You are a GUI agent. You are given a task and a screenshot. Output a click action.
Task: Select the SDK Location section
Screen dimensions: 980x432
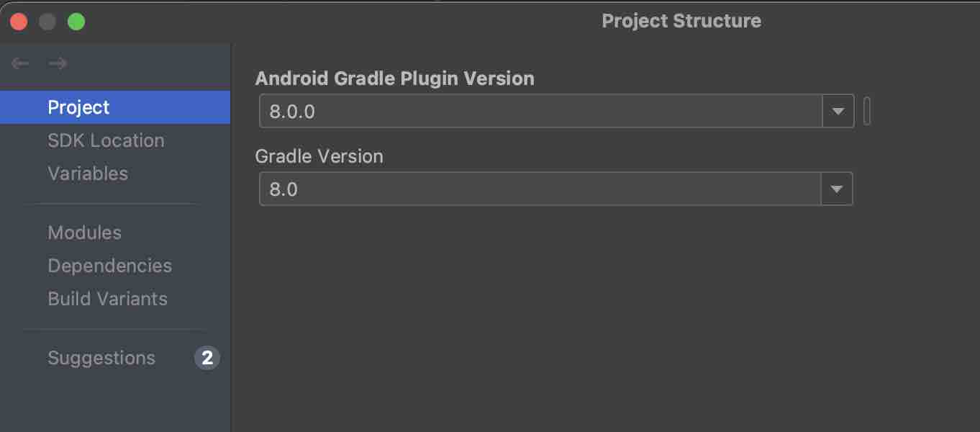[x=105, y=140]
